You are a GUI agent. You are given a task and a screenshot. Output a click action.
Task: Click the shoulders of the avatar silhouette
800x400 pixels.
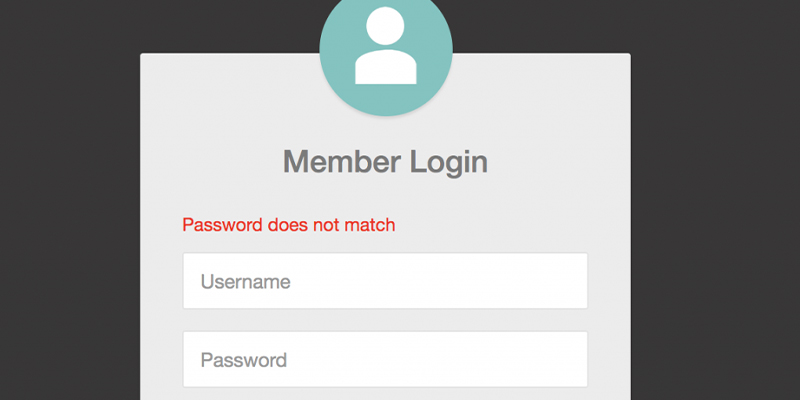(x=385, y=68)
